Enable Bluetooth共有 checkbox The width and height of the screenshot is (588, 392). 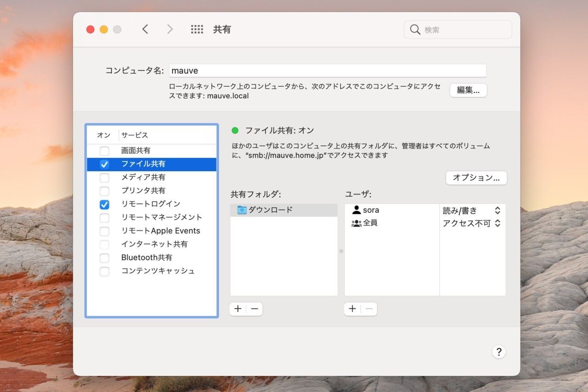point(105,258)
